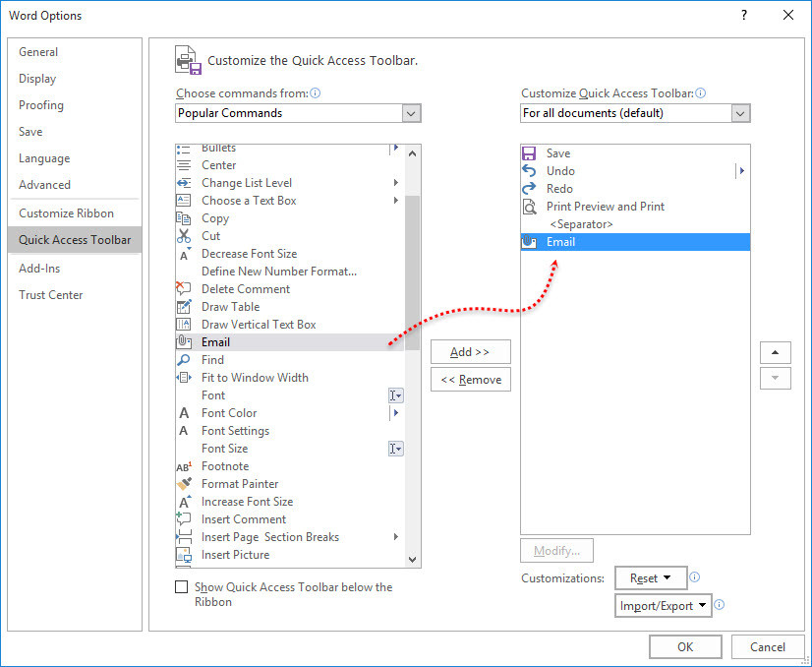The image size is (812, 667).
Task: Click the commands list scrollbar thumb
Action: 412,273
